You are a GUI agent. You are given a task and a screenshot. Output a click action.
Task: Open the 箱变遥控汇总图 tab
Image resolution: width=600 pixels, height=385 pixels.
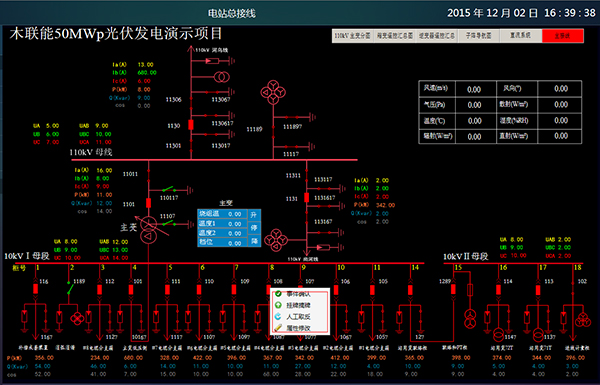(395, 36)
